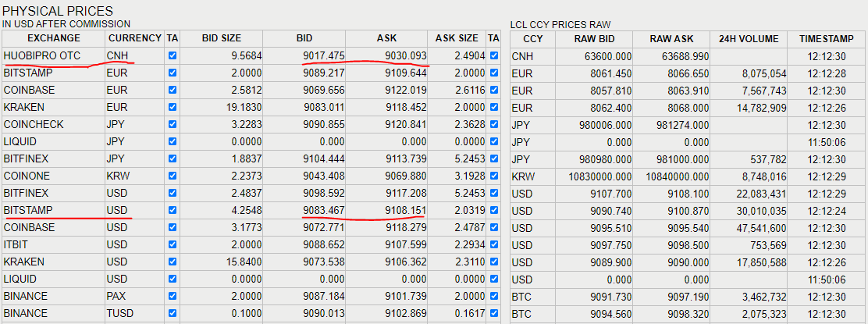868x324 pixels.
Task: Toggle COINCHECK TA checkbox beside its JPY currency
Action: pyautogui.click(x=173, y=124)
